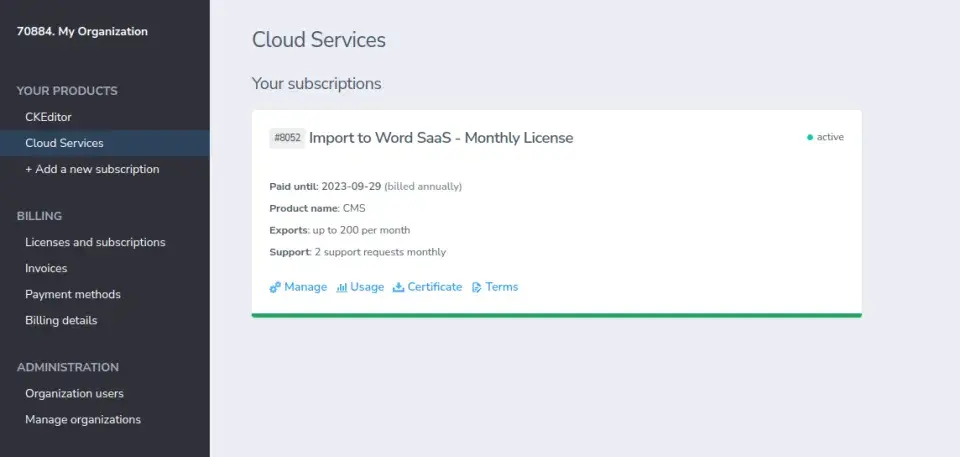The image size is (960, 457).
Task: Click the #8052 subscription ID badge
Action: pos(287,138)
